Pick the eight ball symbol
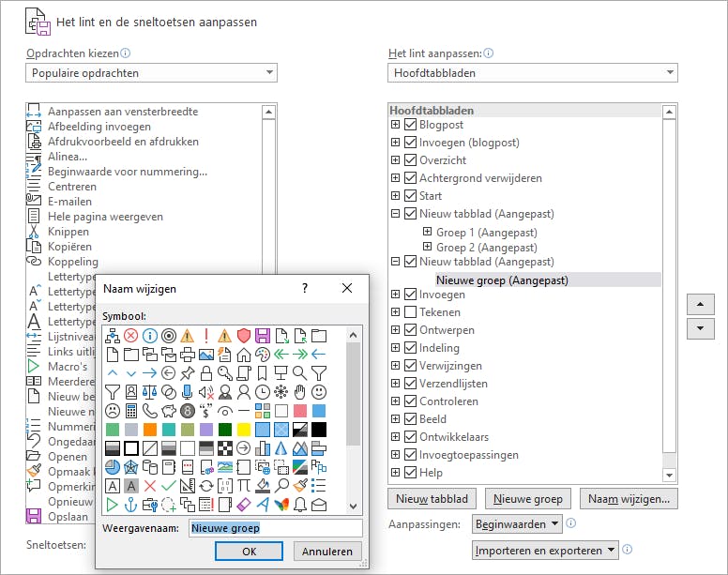Screen dimensions: 728x575 pos(188,411)
